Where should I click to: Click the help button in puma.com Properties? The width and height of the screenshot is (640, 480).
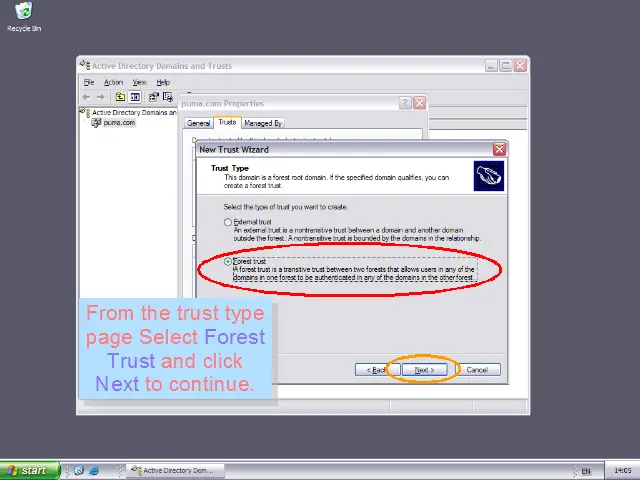[404, 103]
